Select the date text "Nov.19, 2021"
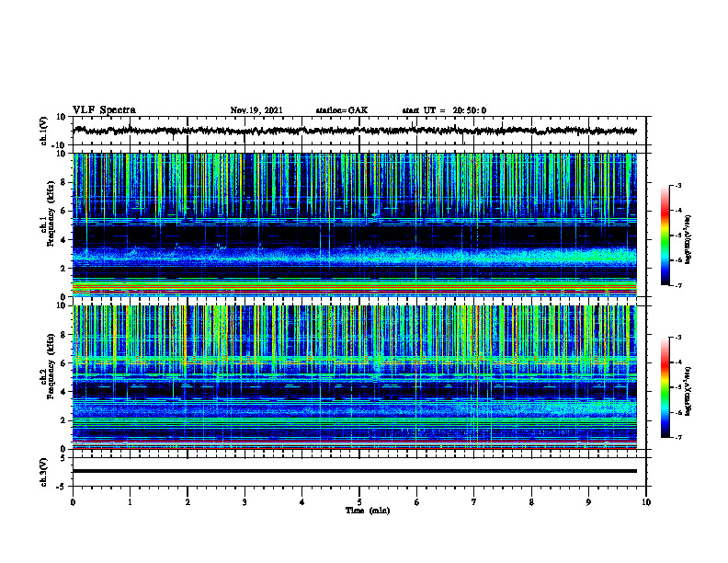Screen dimensions: 728x563 point(256,110)
